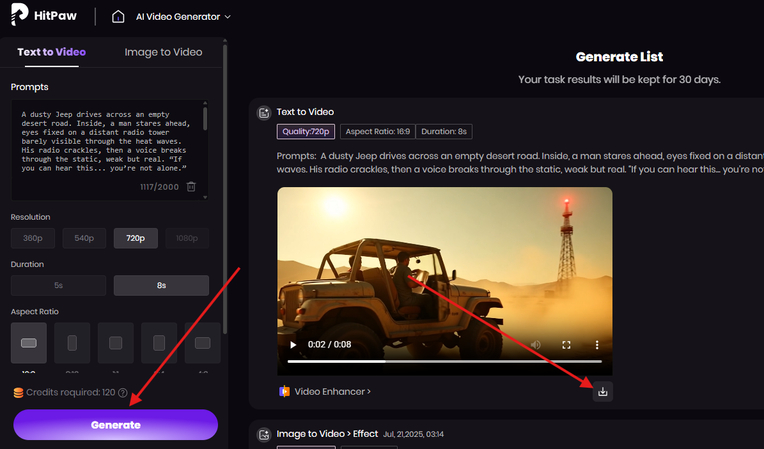Choose 5s duration
764x449 pixels.
[x=58, y=285]
